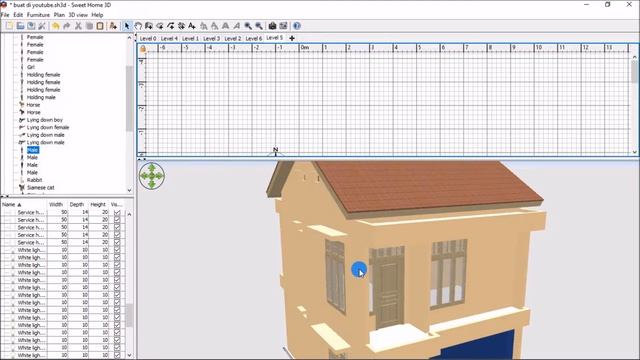Click the Decrease text size icon
640x360 pixels.
click(x=215, y=26)
